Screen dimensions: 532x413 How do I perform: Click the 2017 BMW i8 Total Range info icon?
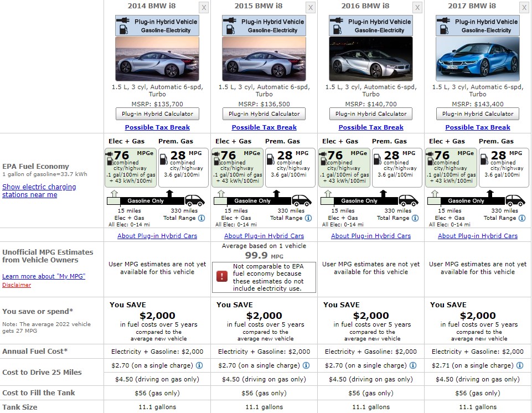point(522,218)
